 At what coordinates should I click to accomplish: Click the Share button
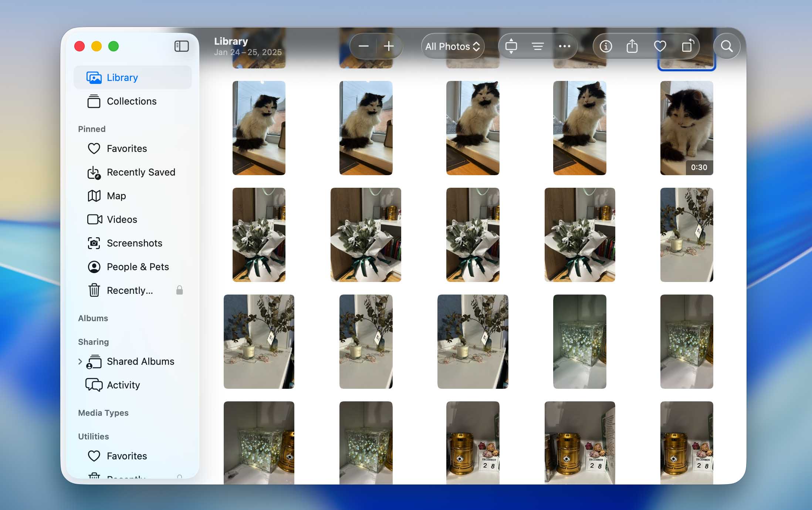(x=632, y=46)
